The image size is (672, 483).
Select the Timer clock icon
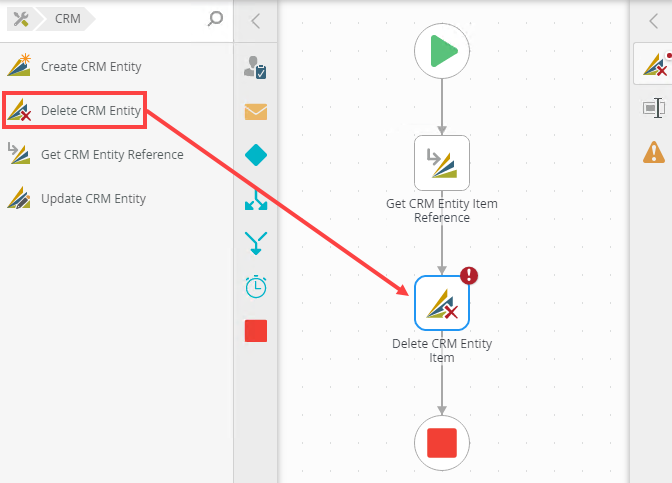pyautogui.click(x=256, y=286)
